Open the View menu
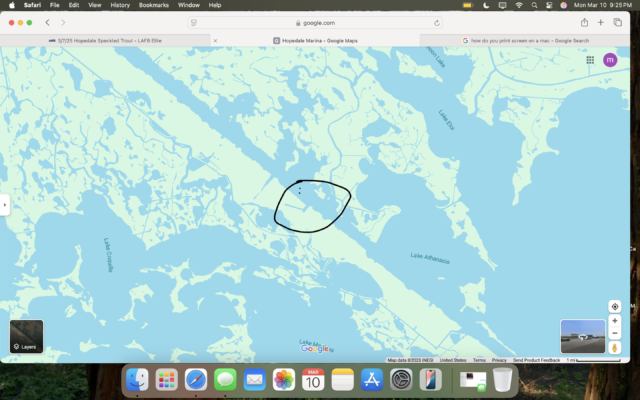Screen dimensions: 640x400 (x=95, y=5)
